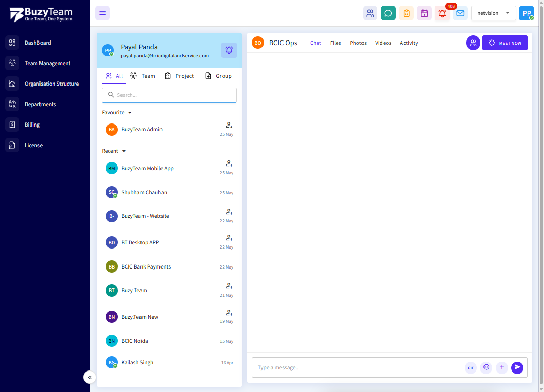Switch to the Project tab

tap(179, 76)
